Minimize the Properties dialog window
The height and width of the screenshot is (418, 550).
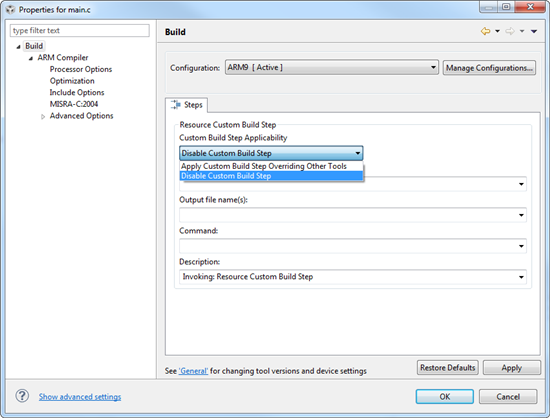489,7
